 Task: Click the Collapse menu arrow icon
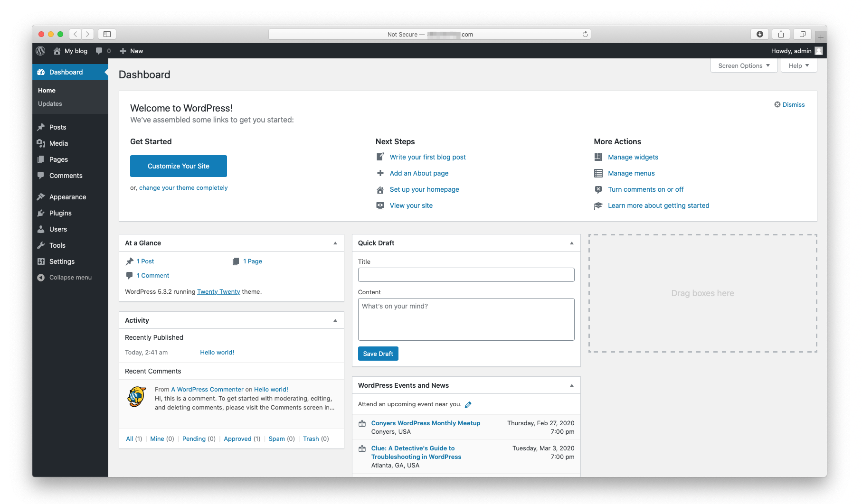[x=41, y=278]
